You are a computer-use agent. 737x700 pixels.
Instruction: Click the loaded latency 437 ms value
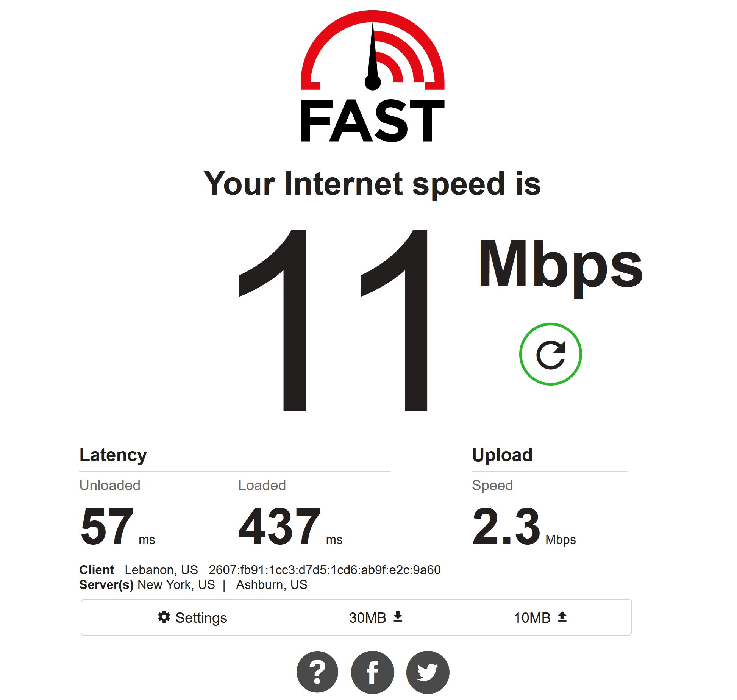tap(290, 527)
